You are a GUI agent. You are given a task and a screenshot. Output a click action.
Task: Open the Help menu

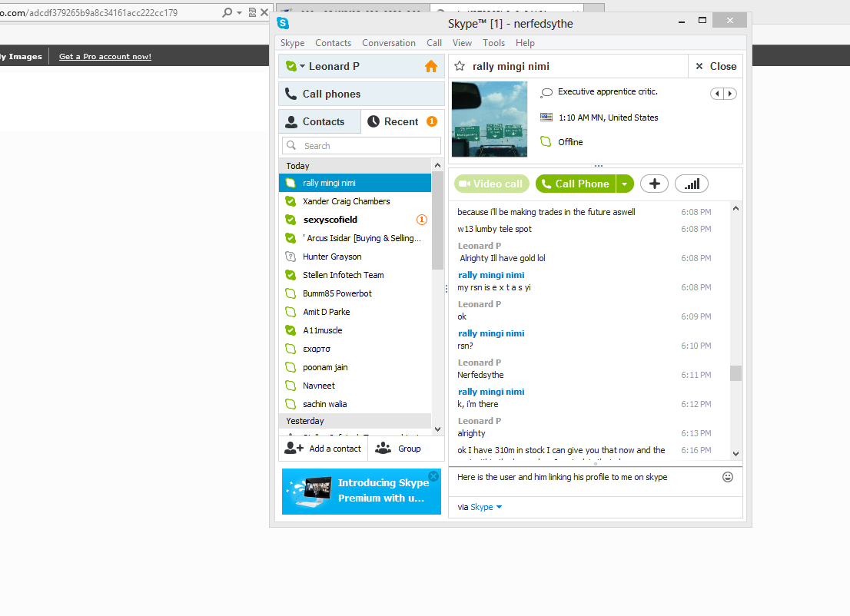(525, 43)
